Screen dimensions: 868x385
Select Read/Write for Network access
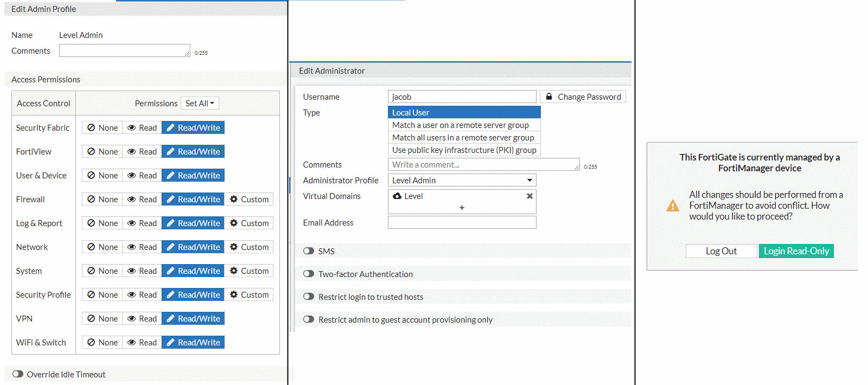click(193, 247)
